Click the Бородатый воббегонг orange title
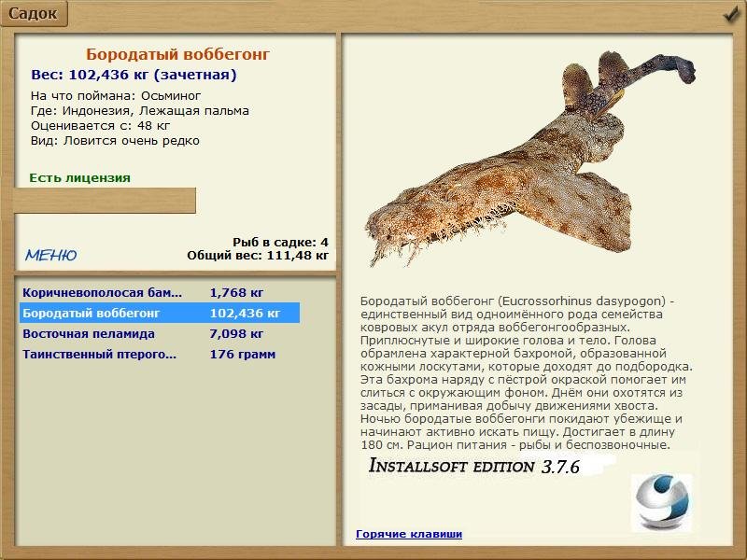The height and width of the screenshot is (560, 747). 177,54
